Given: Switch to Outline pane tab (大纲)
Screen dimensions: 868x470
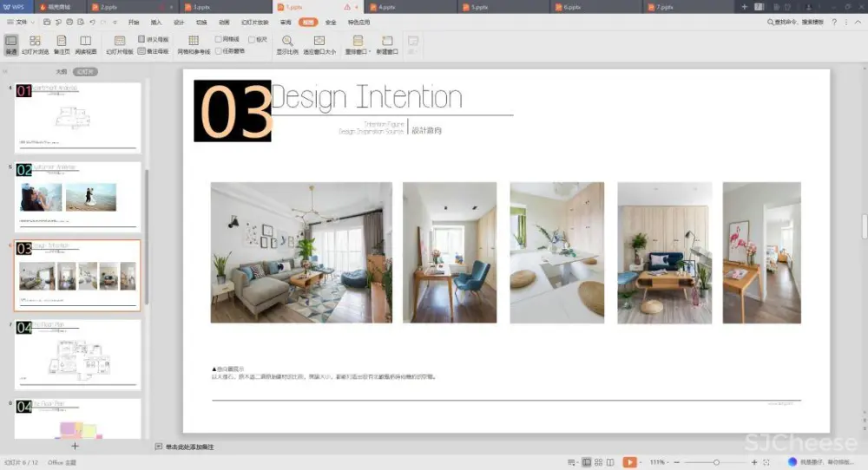Looking at the screenshot, I should point(61,72).
